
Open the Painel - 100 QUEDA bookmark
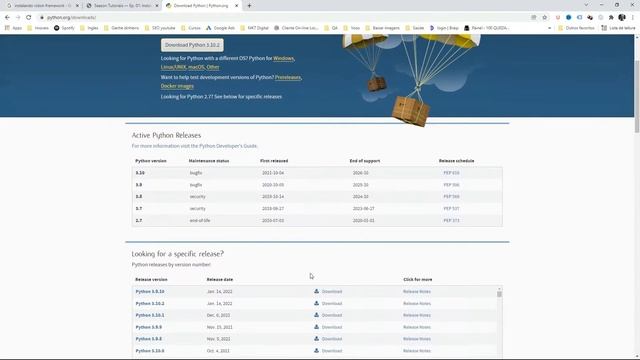[x=486, y=28]
